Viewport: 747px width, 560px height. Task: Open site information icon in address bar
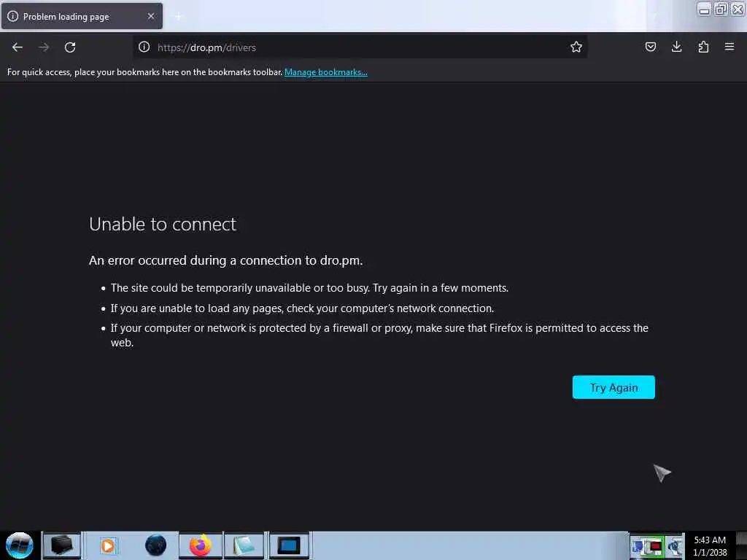coord(144,47)
